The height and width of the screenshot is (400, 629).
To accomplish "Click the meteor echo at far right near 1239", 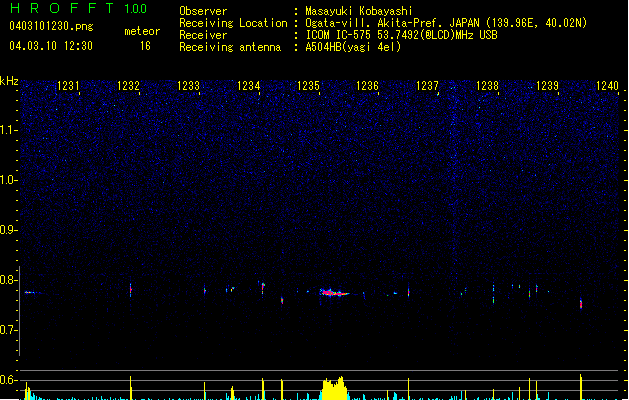I will (x=581, y=303).
